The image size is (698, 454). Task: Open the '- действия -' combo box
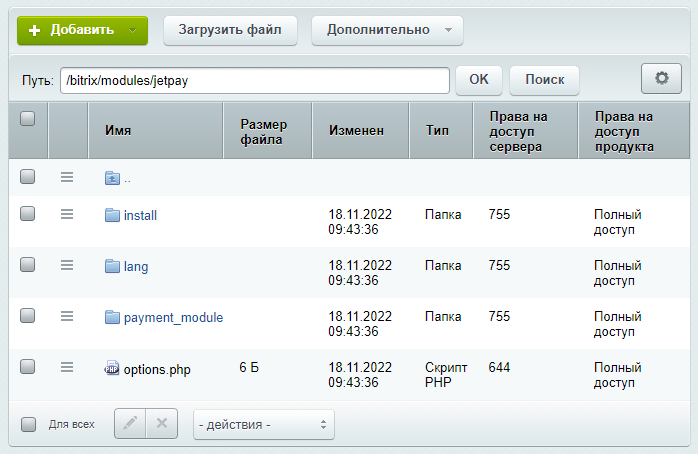point(264,425)
